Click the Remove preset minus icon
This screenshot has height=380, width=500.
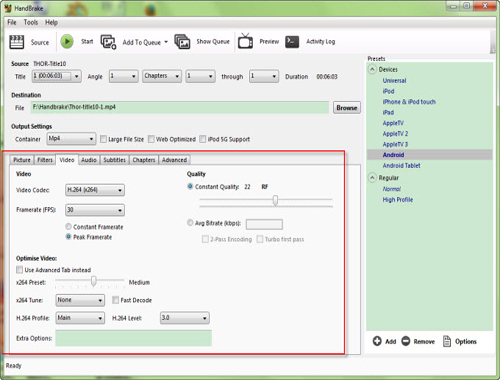pos(406,341)
